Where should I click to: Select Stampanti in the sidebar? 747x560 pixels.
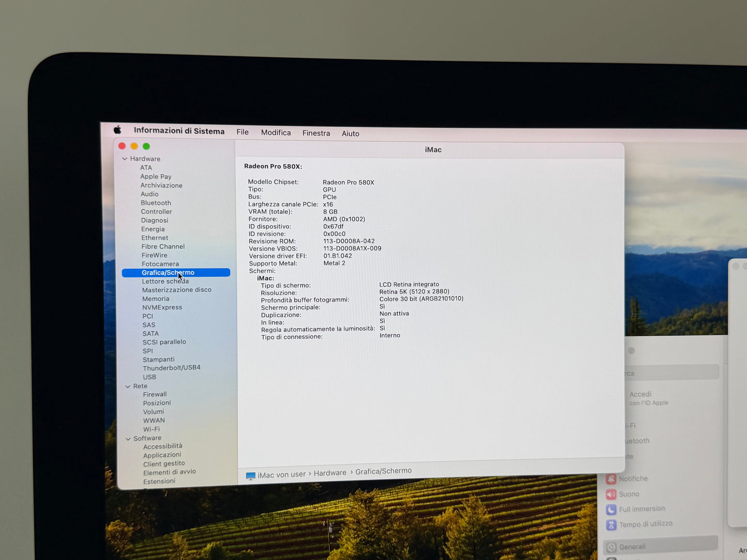[x=159, y=360]
